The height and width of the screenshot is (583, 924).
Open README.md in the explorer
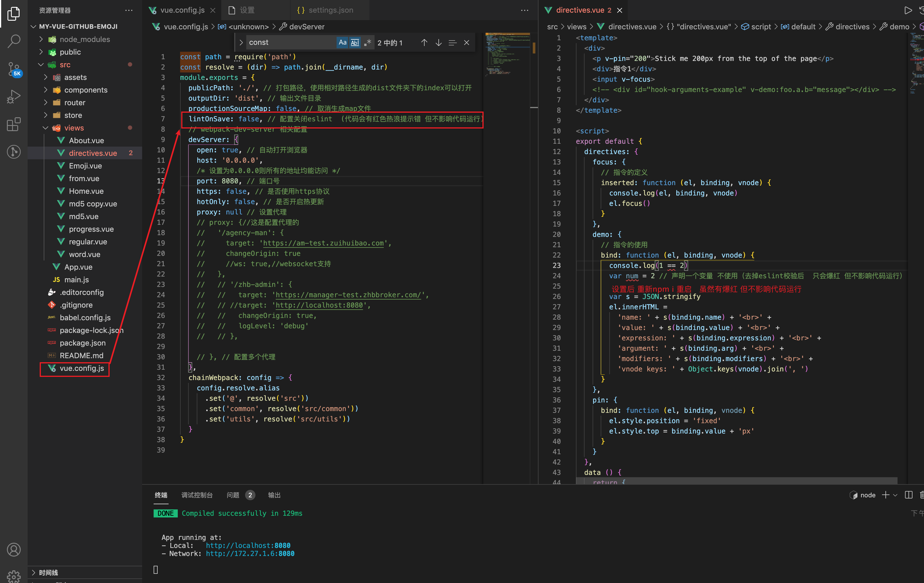click(81, 356)
